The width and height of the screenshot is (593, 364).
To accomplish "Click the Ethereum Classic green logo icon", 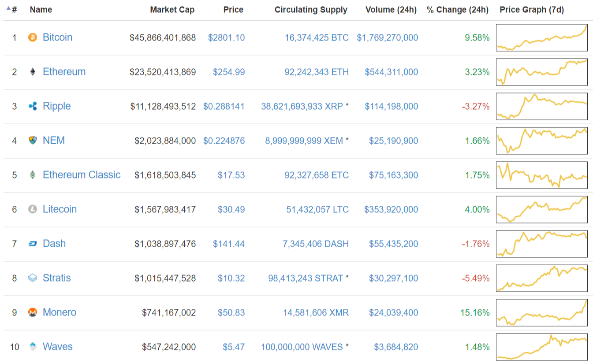I will point(33,175).
